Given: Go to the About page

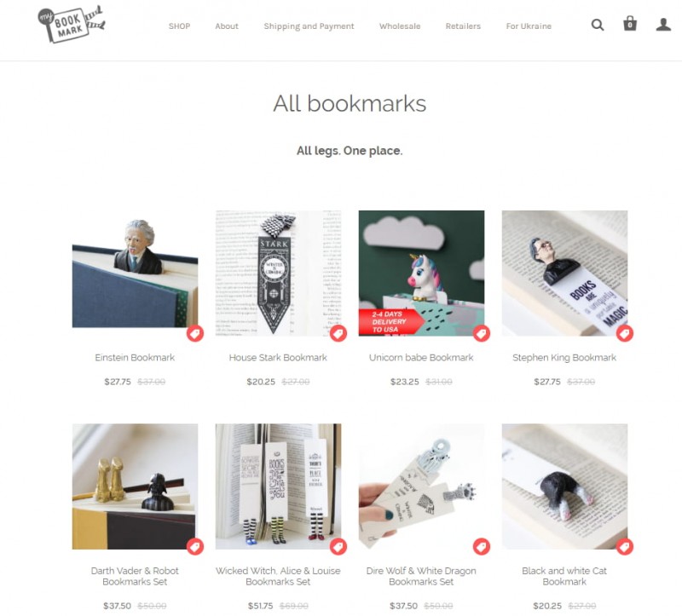Looking at the screenshot, I should pyautogui.click(x=227, y=26).
